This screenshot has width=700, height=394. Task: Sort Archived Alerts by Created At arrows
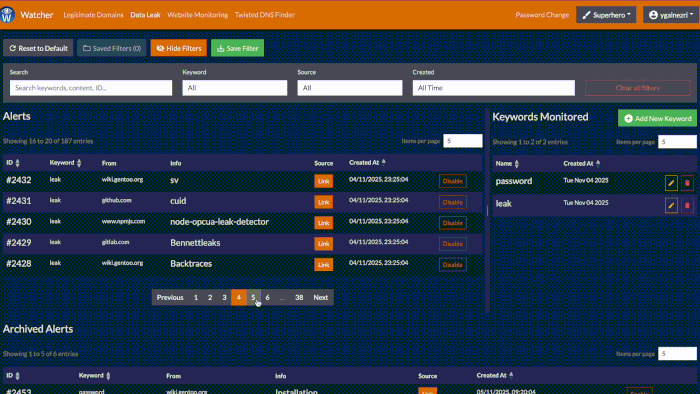click(511, 375)
